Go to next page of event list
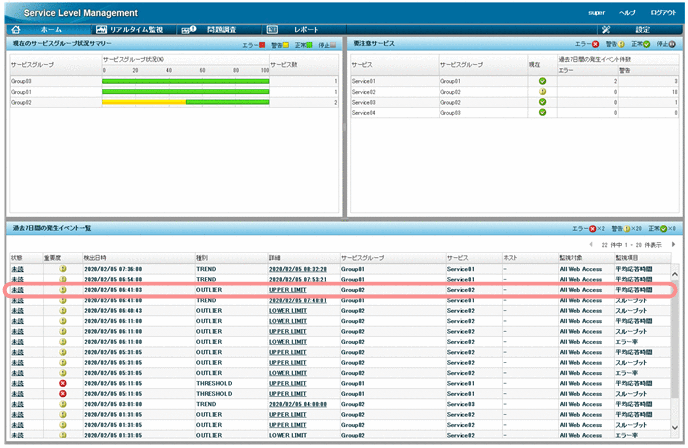This screenshot has height=448, width=688. [x=673, y=244]
